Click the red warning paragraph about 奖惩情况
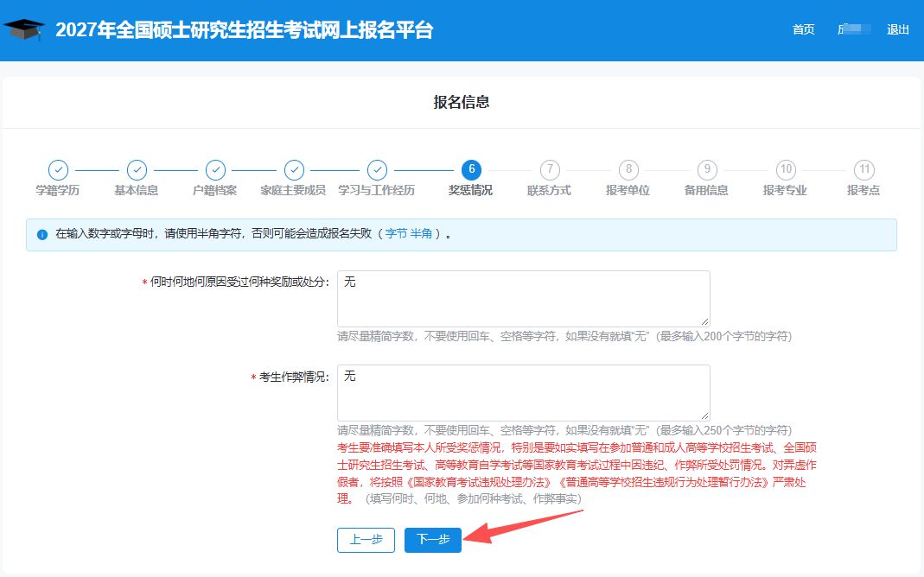 tap(577, 472)
